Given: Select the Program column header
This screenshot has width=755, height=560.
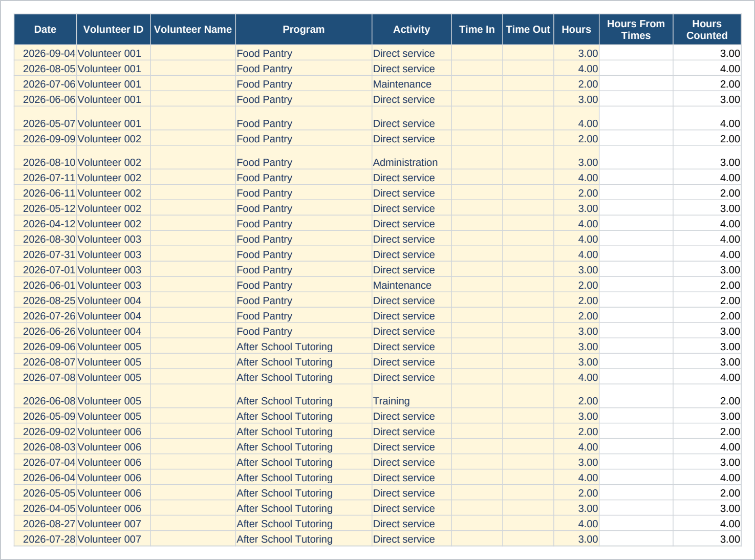Looking at the screenshot, I should pos(304,30).
